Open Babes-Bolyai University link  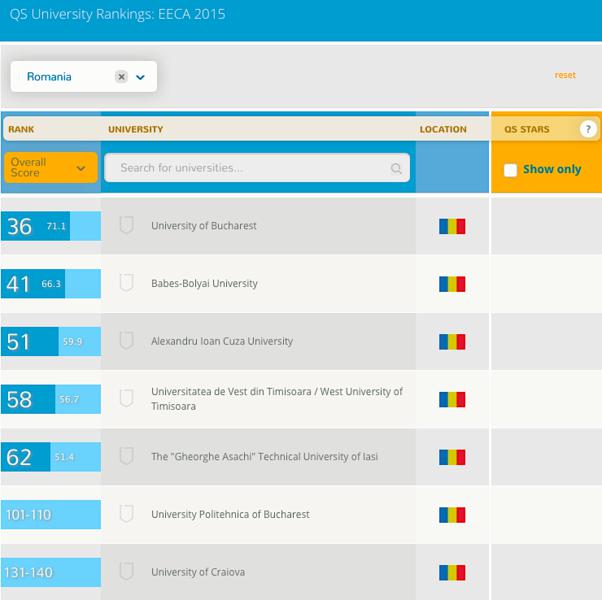tap(204, 283)
